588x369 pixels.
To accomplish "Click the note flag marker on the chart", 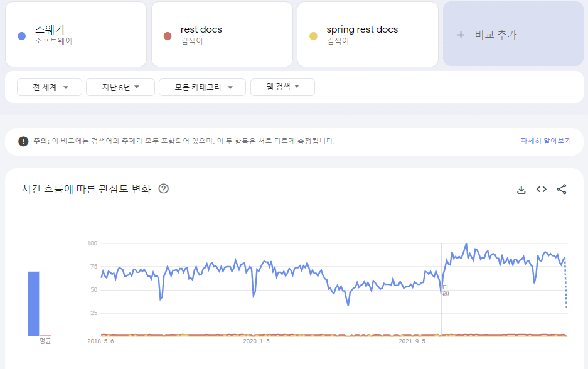I will [445, 289].
